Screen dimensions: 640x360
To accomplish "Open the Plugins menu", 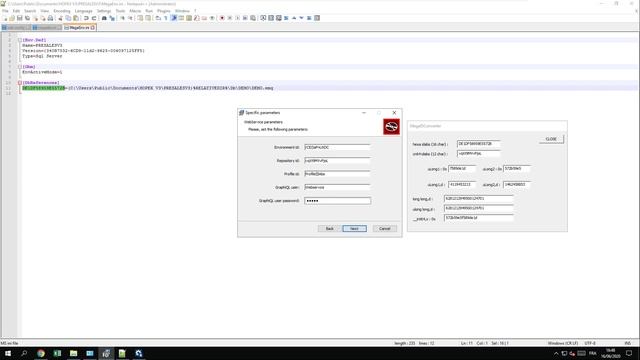I will tap(164, 11).
